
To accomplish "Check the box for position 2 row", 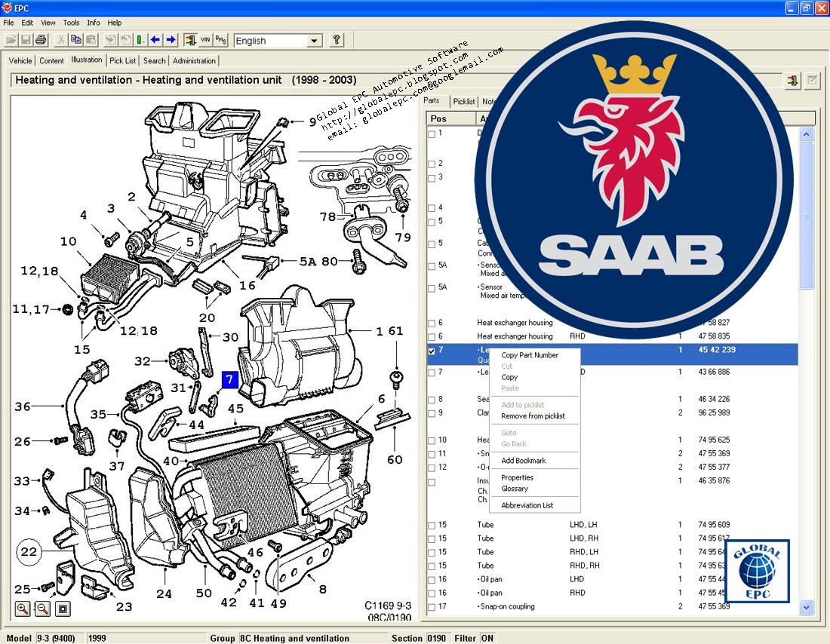I will [x=432, y=164].
